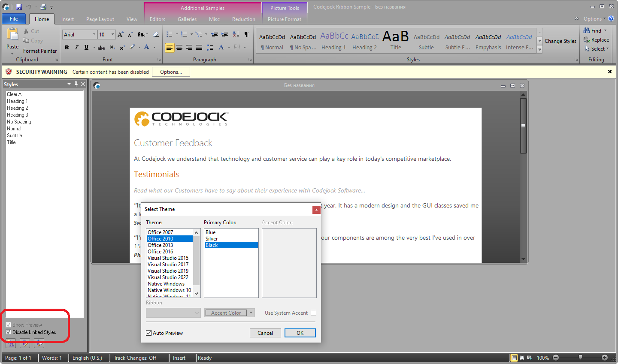618x364 pixels.
Task: Switch to the Page Layout ribbon tab
Action: 100,19
